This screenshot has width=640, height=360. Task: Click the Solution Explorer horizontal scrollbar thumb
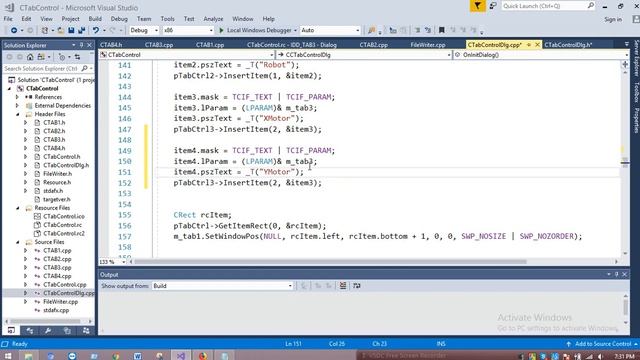[45, 321]
